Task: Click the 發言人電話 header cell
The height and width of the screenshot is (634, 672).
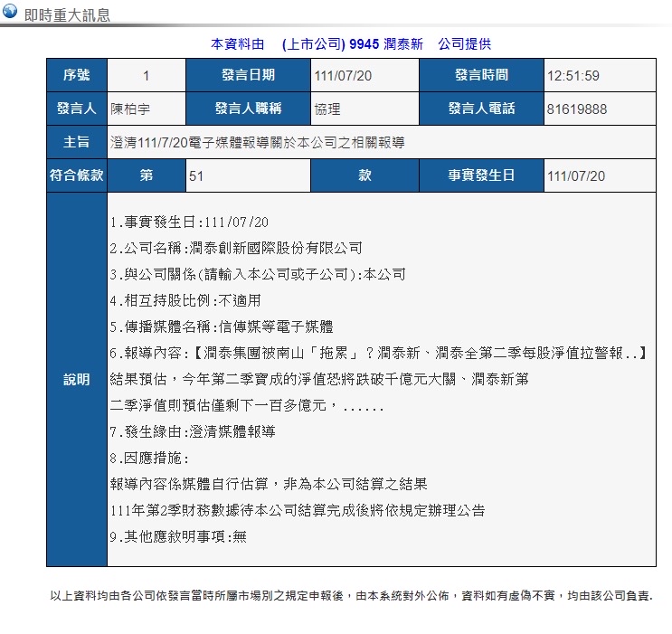Action: 481,109
